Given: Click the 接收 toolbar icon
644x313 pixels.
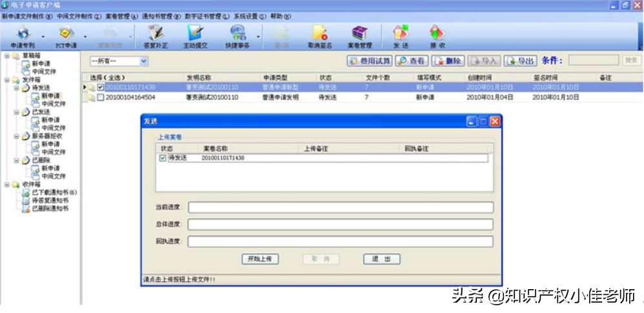Looking at the screenshot, I should [x=438, y=33].
